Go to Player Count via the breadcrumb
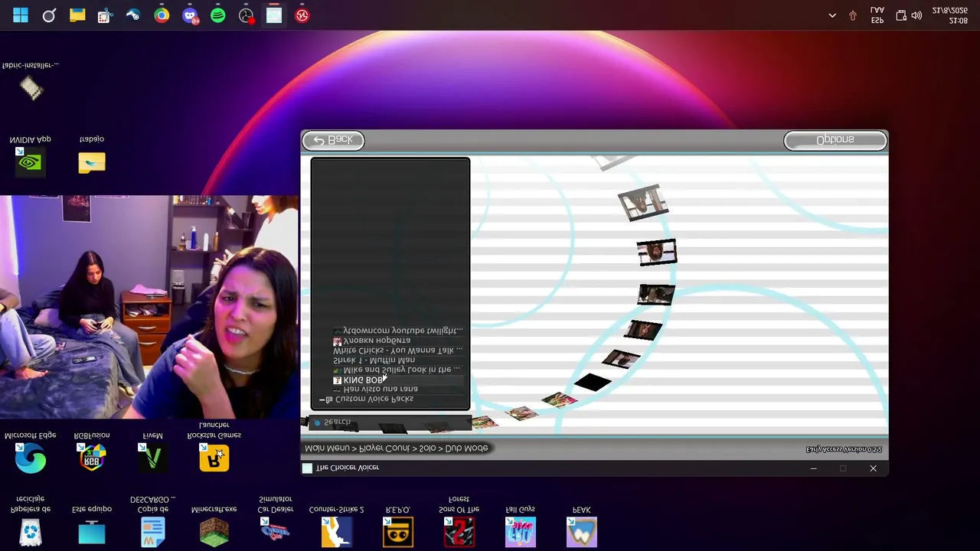 point(385,448)
